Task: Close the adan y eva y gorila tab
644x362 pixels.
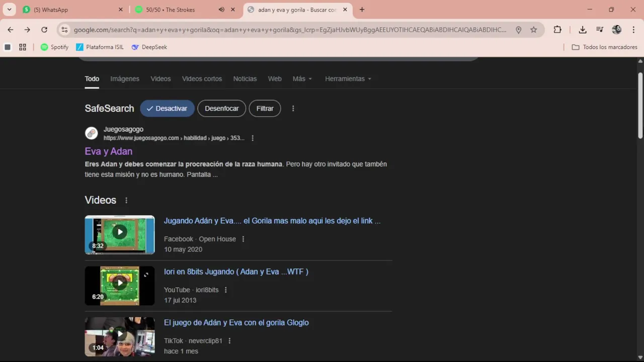Action: (x=345, y=10)
